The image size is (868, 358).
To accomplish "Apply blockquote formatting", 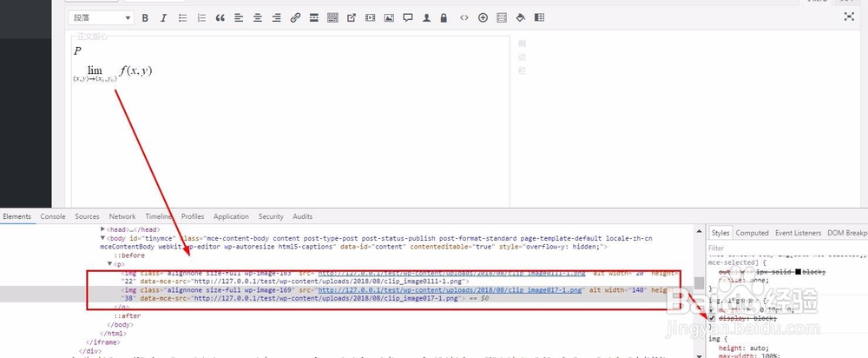I will (x=220, y=17).
